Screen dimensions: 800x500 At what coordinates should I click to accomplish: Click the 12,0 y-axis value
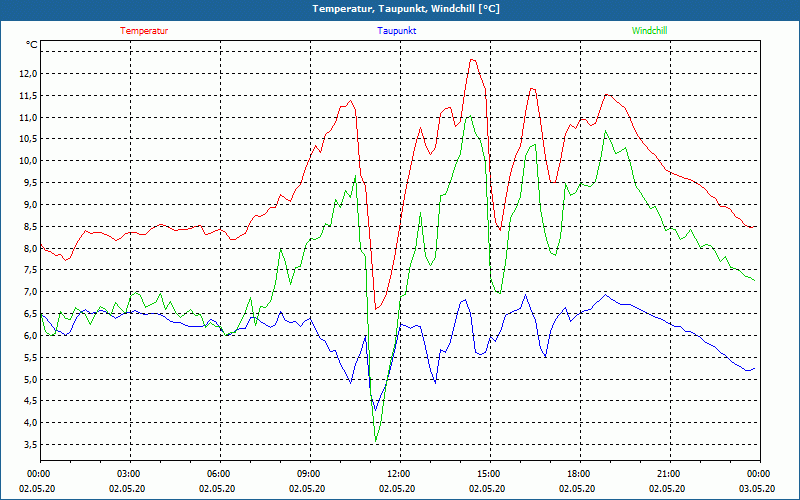pyautogui.click(x=28, y=73)
